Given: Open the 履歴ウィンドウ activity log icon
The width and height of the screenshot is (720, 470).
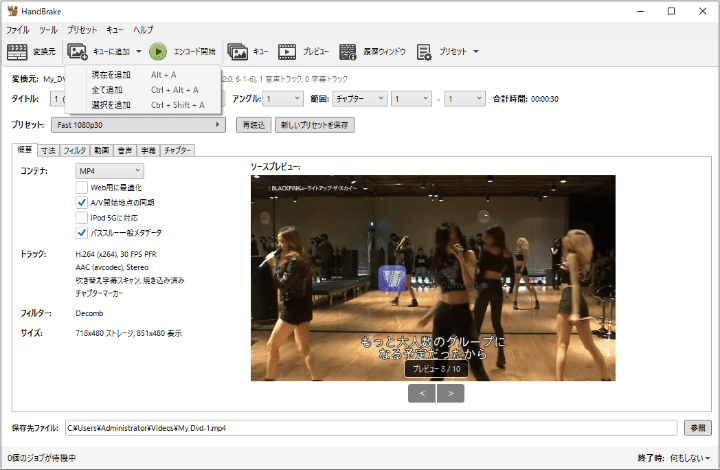Looking at the screenshot, I should coord(348,51).
